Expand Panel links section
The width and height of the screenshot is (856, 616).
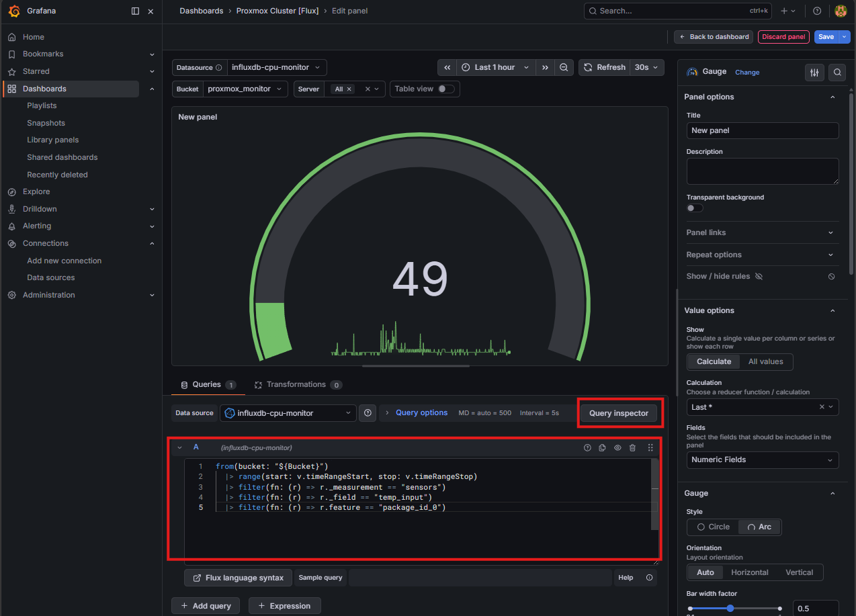pos(762,232)
